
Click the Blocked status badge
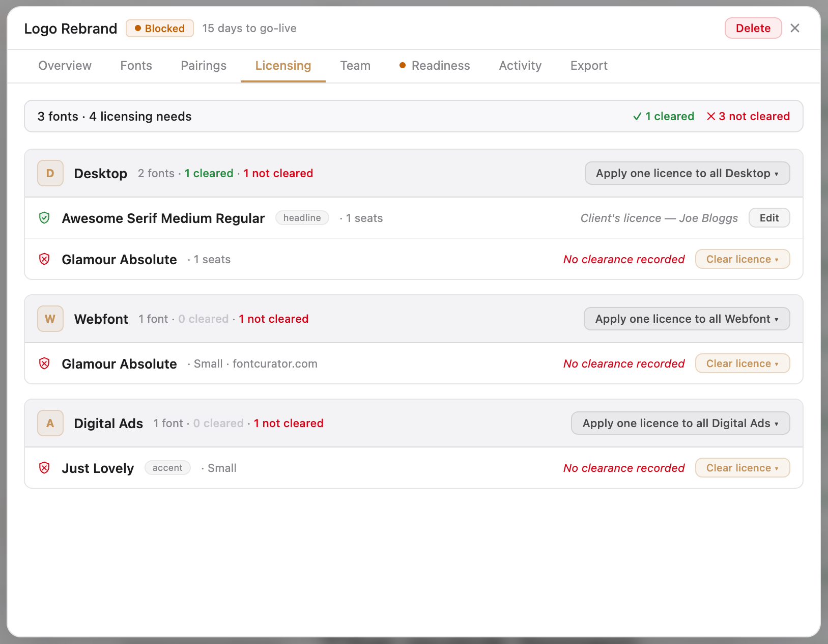pos(160,28)
